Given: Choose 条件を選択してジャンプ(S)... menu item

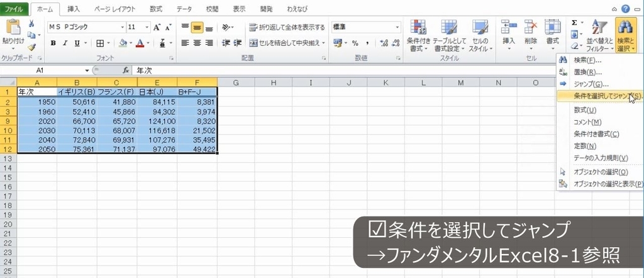Looking at the screenshot, I should tap(599, 96).
